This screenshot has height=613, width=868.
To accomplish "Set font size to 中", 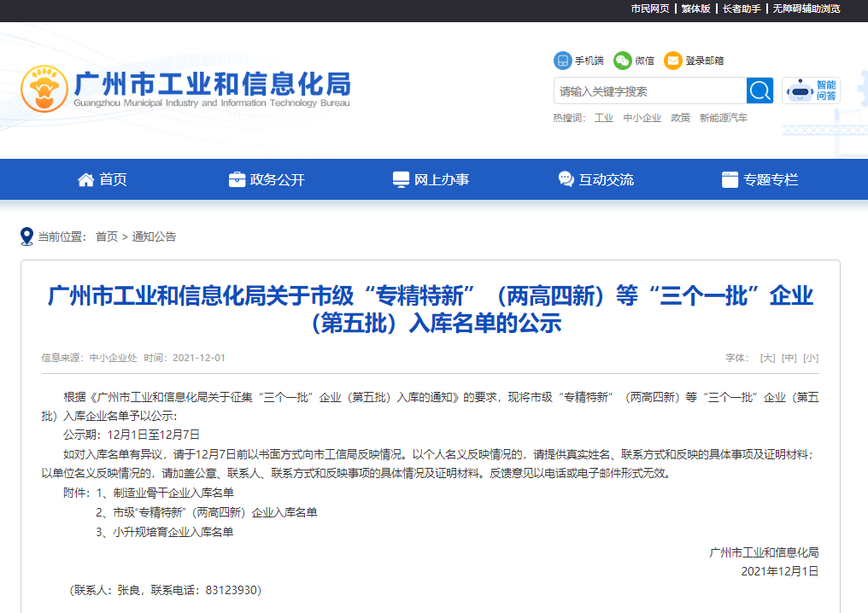I will pyautogui.click(x=789, y=358).
